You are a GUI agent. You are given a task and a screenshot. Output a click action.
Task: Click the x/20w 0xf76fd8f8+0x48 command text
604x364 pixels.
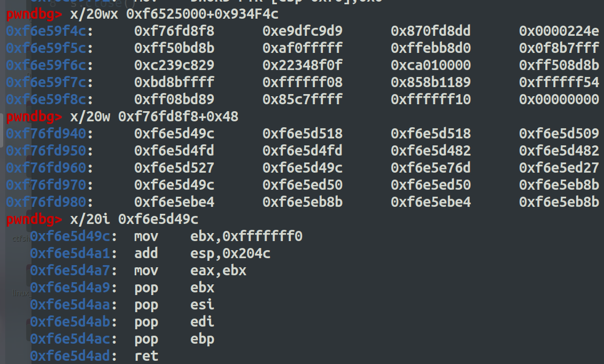(x=154, y=117)
